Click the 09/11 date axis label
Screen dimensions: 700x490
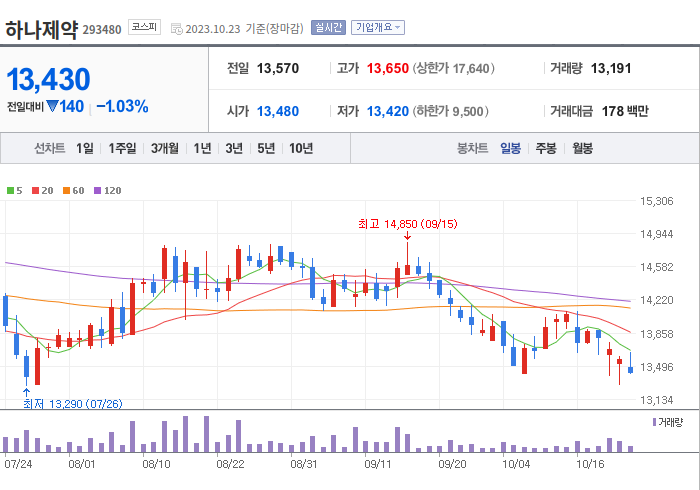[378, 464]
